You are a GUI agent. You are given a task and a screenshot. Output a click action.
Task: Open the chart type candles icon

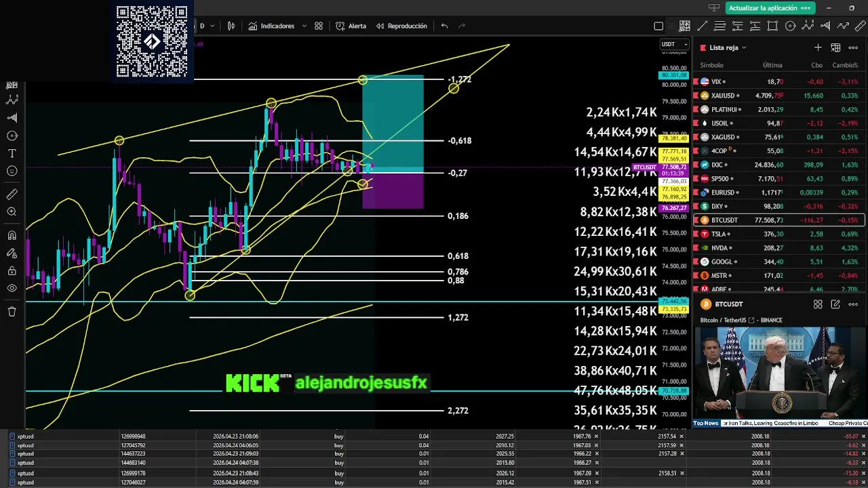[x=231, y=26]
